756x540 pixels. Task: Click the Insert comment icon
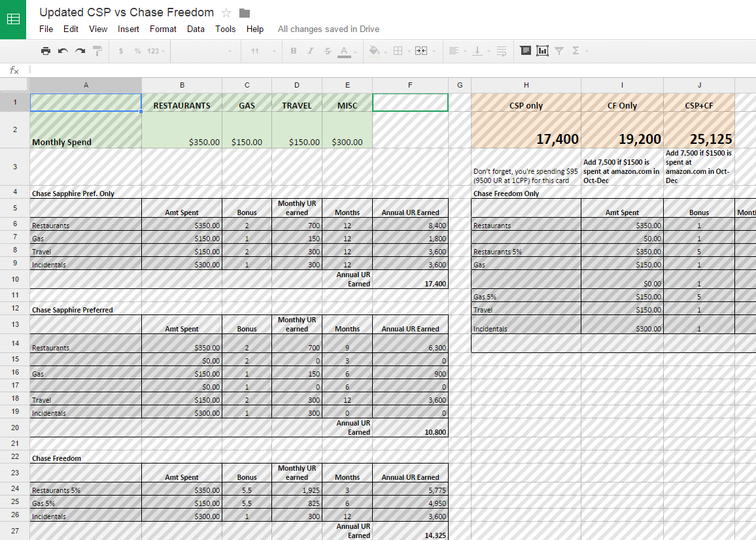tap(526, 50)
